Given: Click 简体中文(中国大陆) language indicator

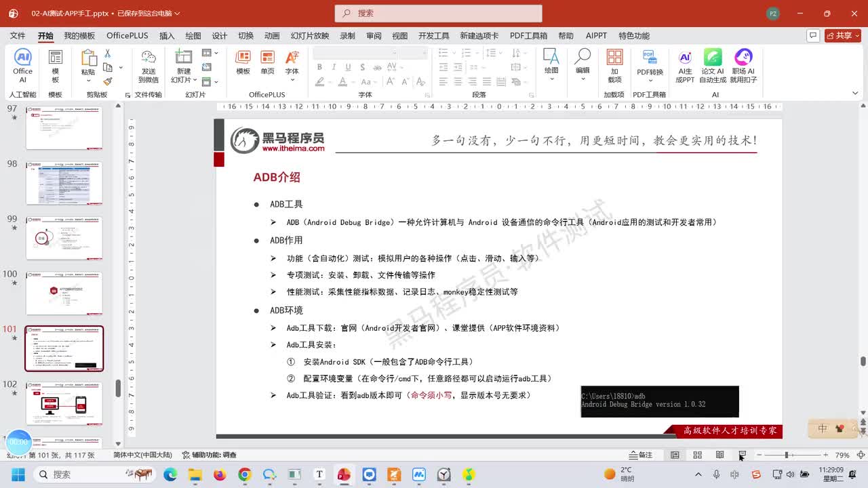Looking at the screenshot, I should coord(142,455).
